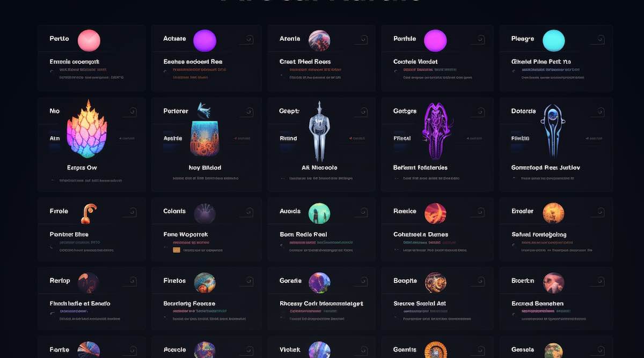The height and width of the screenshot is (358, 644).
Task: Open the Coharsaela Dames title link
Action: pyautogui.click(x=421, y=234)
